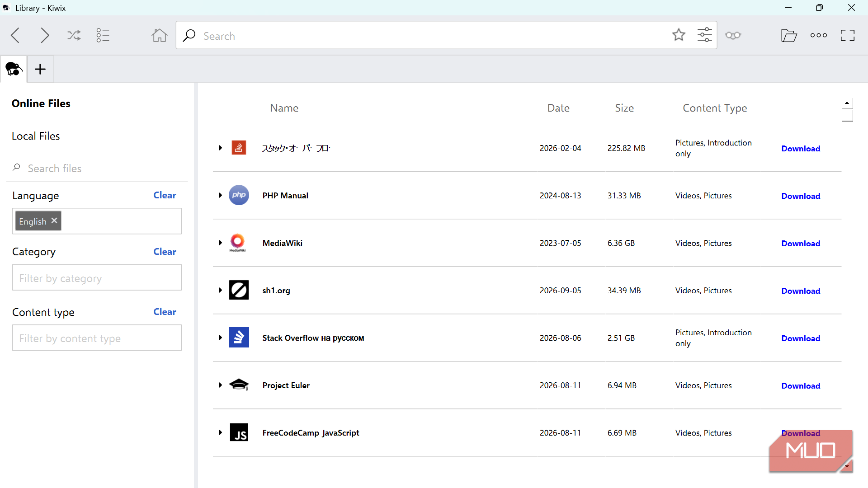The image size is (868, 488).
Task: Expand the PHP Manual row details
Action: pos(220,195)
